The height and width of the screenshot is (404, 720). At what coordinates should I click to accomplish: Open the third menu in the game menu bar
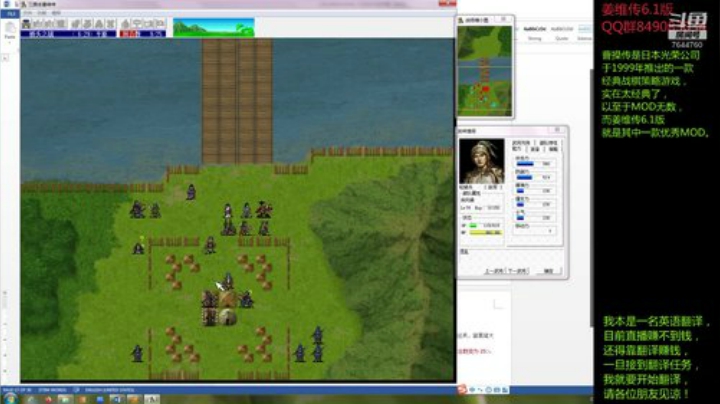click(56, 13)
